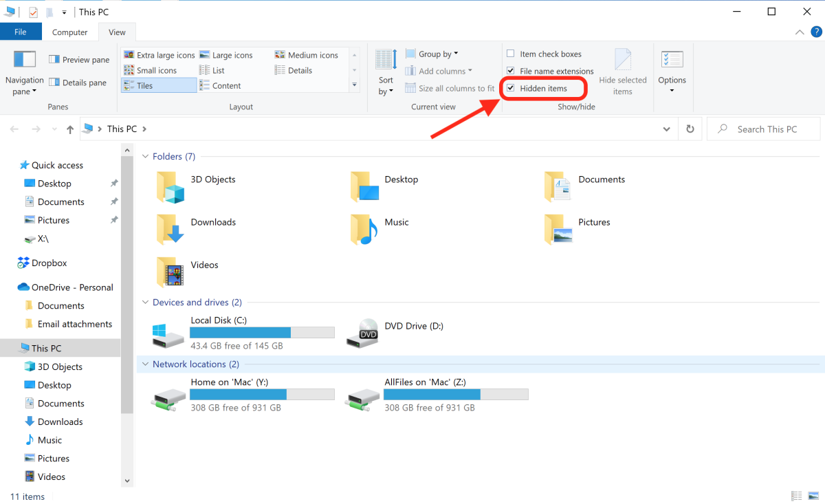Toggle the Details pane
Image resolution: width=825 pixels, height=504 pixels.
[78, 82]
